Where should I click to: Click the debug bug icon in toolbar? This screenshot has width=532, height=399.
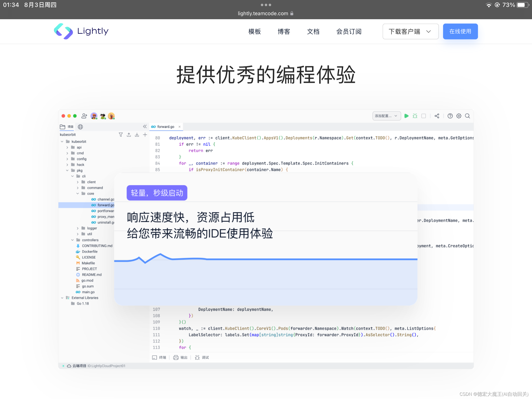click(415, 116)
